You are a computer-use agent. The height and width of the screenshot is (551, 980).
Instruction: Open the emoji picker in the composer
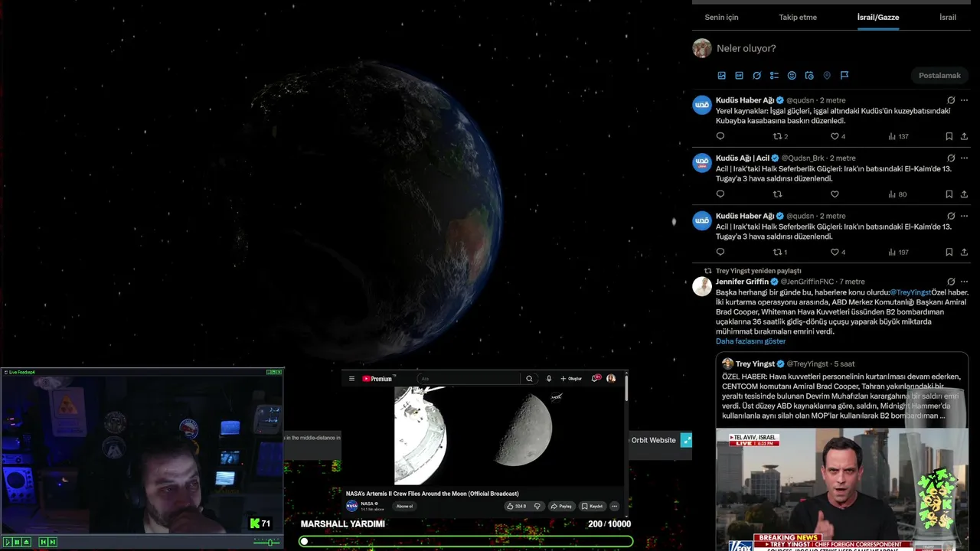point(792,76)
